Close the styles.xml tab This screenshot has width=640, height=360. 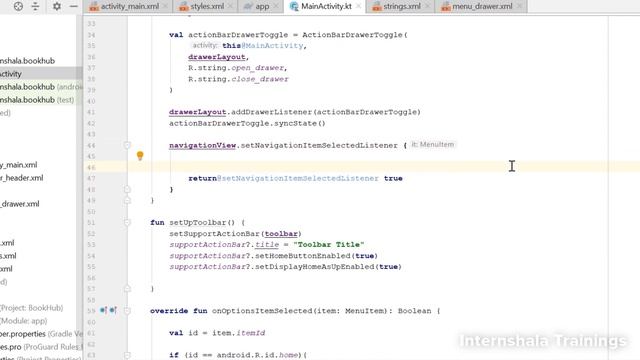pyautogui.click(x=230, y=6)
